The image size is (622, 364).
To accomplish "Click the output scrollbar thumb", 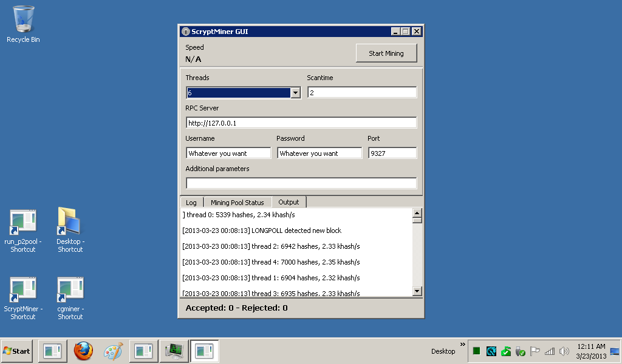I will (x=417, y=220).
